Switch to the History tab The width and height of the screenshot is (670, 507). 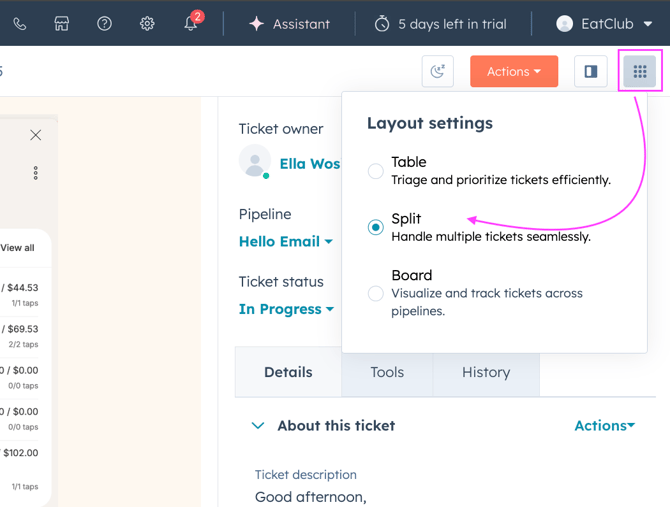point(486,372)
